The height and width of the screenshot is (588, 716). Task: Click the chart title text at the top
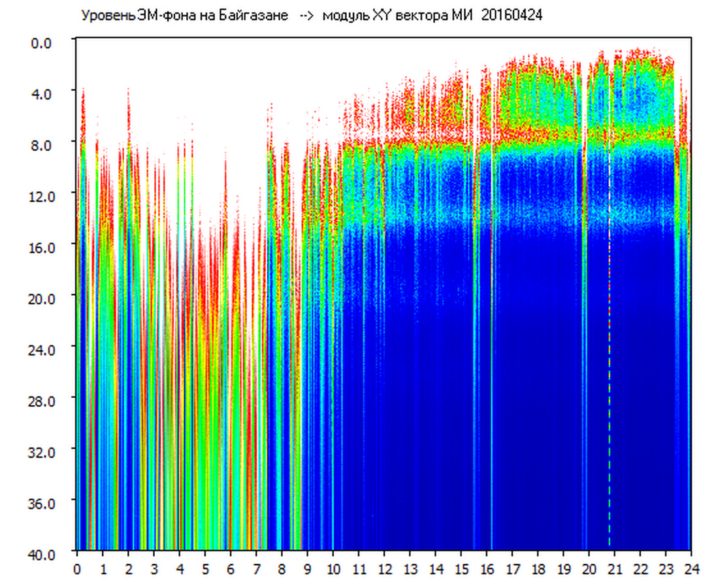(311, 16)
